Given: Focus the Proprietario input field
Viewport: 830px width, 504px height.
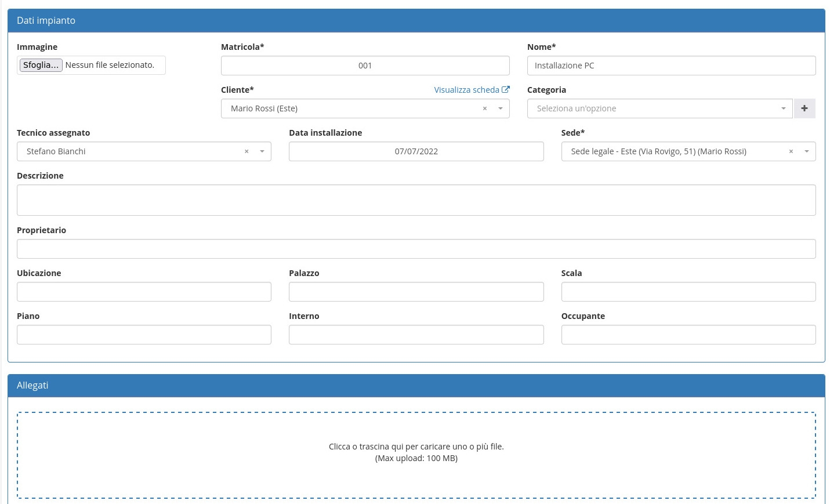Looking at the screenshot, I should pos(416,249).
